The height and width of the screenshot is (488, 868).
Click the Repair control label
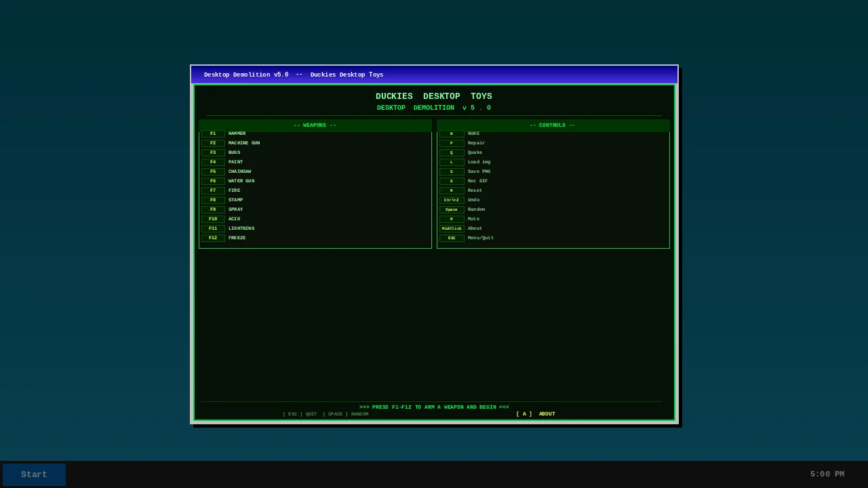(x=476, y=143)
